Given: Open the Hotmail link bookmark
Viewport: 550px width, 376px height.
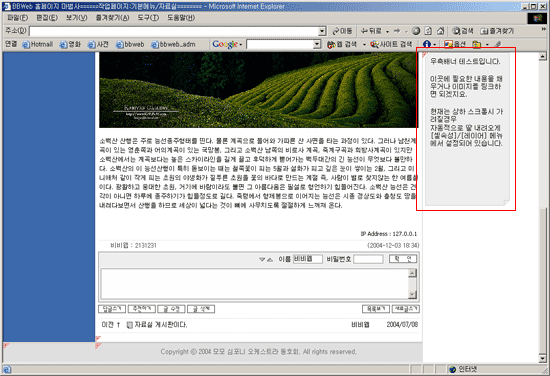Looking at the screenshot, I should pyautogui.click(x=38, y=45).
